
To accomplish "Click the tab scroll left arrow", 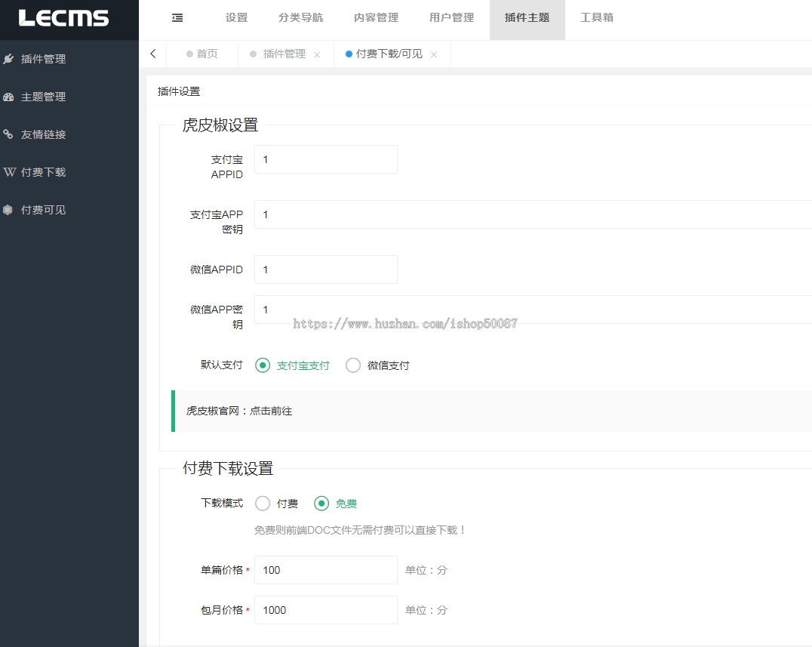I will point(152,54).
